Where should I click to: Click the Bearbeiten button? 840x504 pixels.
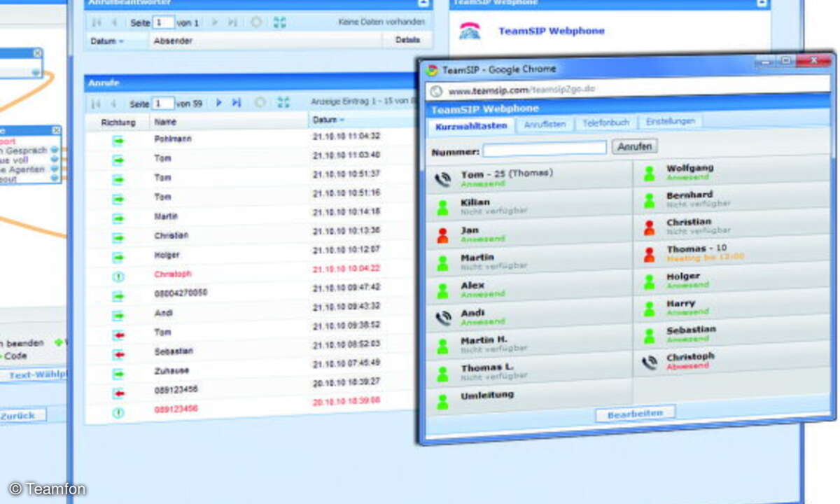click(635, 414)
